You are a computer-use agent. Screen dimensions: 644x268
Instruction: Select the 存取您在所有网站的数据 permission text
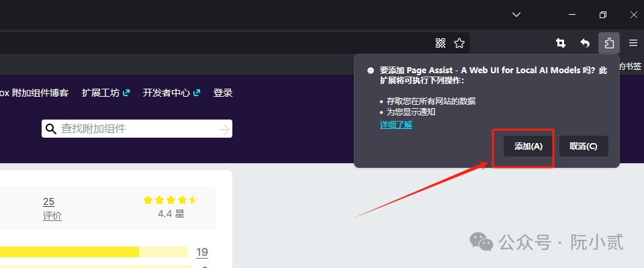(x=431, y=101)
